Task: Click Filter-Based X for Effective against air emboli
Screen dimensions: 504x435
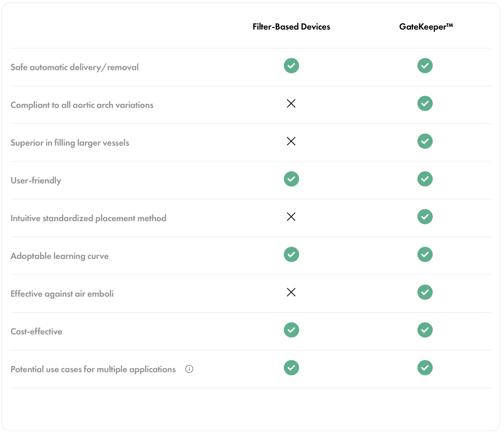Action: coord(291,292)
